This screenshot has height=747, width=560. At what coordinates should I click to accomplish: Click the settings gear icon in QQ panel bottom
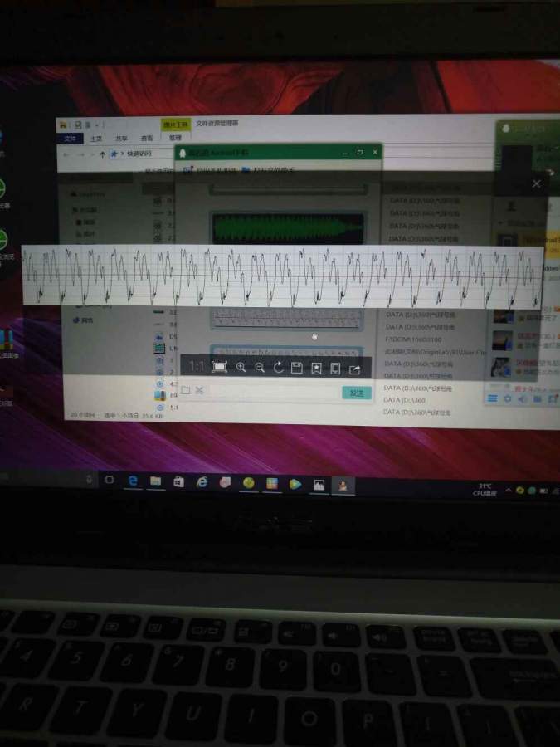(x=508, y=398)
